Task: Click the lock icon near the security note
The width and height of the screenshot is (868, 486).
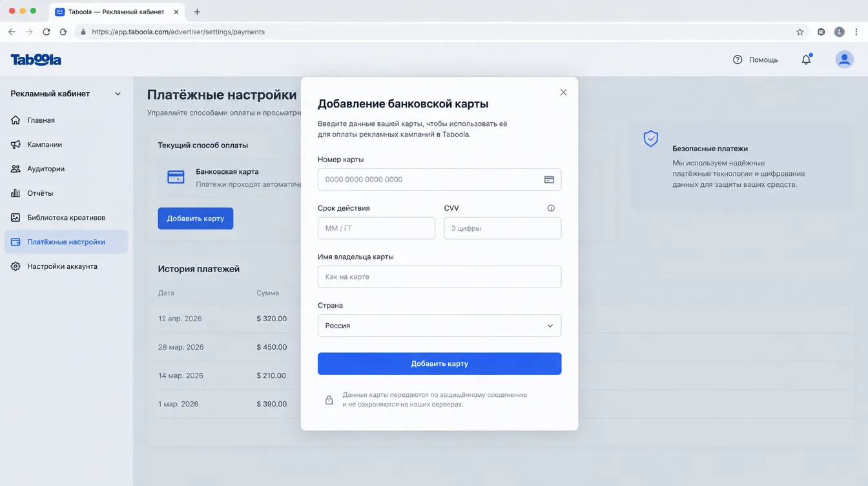Action: pos(329,400)
